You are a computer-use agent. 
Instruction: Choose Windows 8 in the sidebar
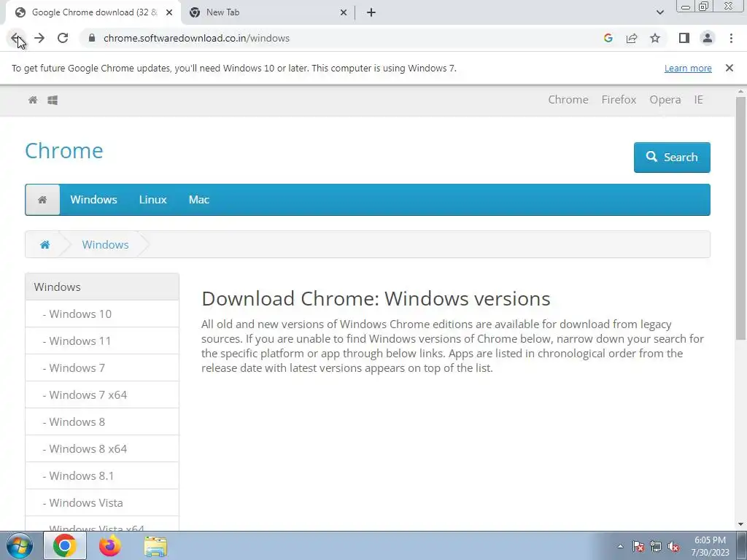click(102, 422)
